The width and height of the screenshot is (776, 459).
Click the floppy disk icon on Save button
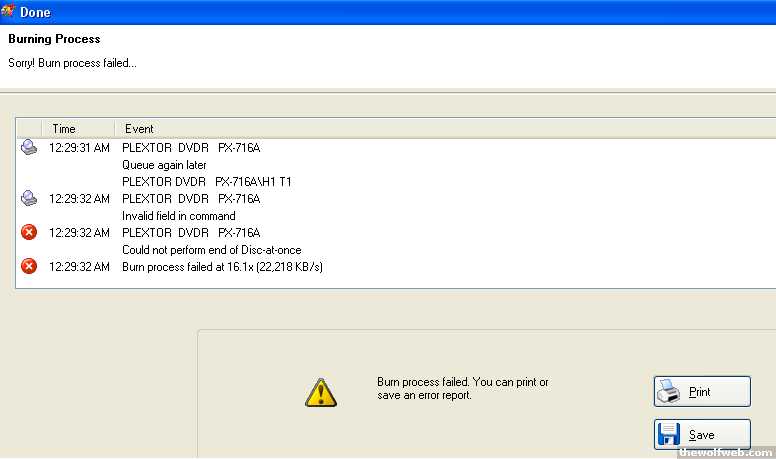(x=669, y=434)
